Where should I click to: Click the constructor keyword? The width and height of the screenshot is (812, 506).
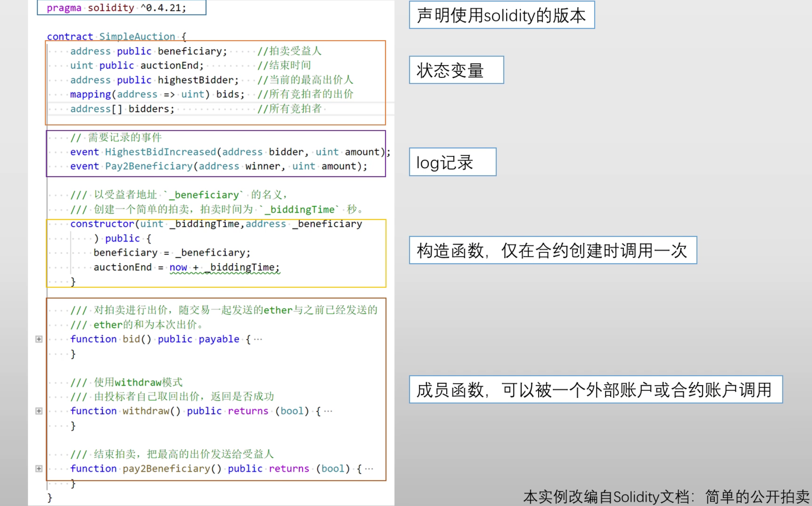(x=102, y=224)
